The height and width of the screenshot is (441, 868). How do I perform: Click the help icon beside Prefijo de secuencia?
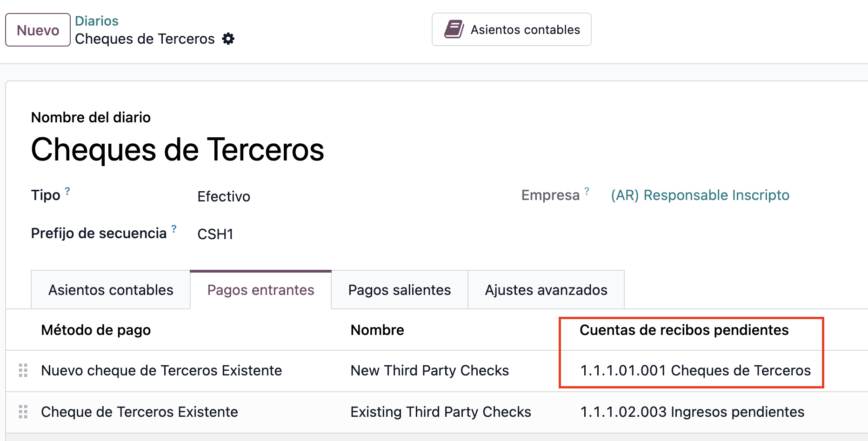coord(174,228)
